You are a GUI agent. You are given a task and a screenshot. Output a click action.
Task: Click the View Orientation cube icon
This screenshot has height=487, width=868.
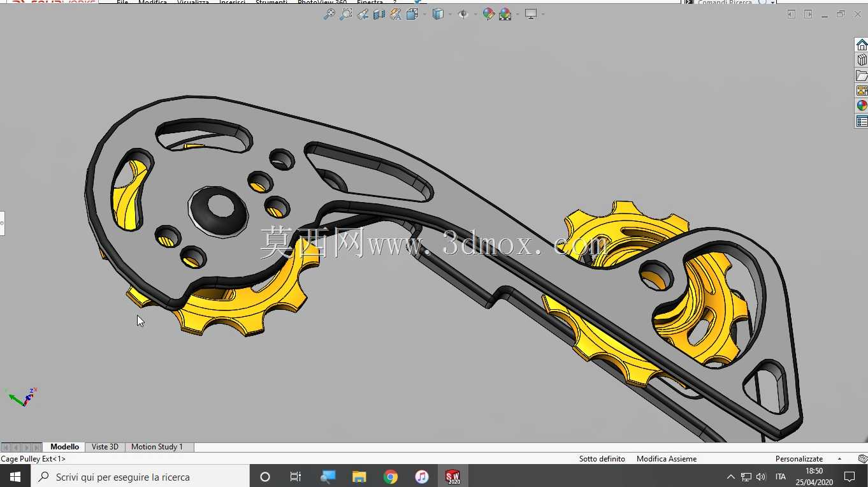[411, 14]
